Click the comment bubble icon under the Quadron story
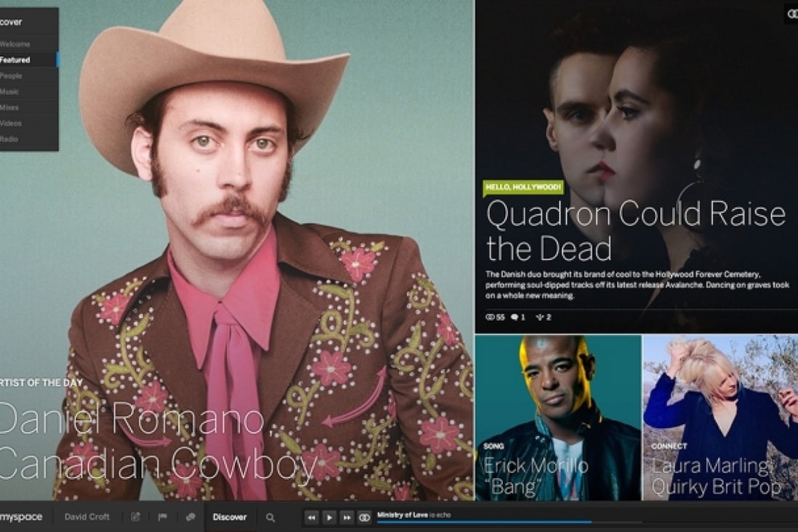This screenshot has height=532, width=798. point(515,318)
